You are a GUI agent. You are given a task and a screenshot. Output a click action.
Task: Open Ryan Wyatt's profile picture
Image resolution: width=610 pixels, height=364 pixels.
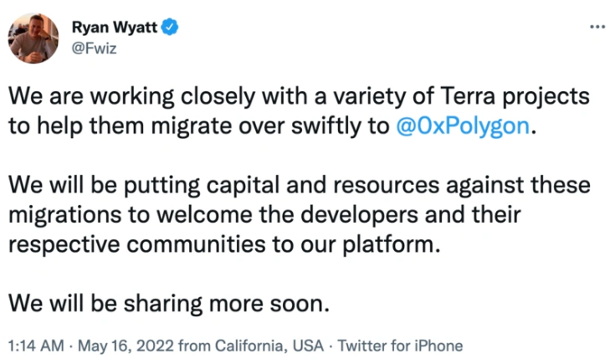click(x=33, y=38)
